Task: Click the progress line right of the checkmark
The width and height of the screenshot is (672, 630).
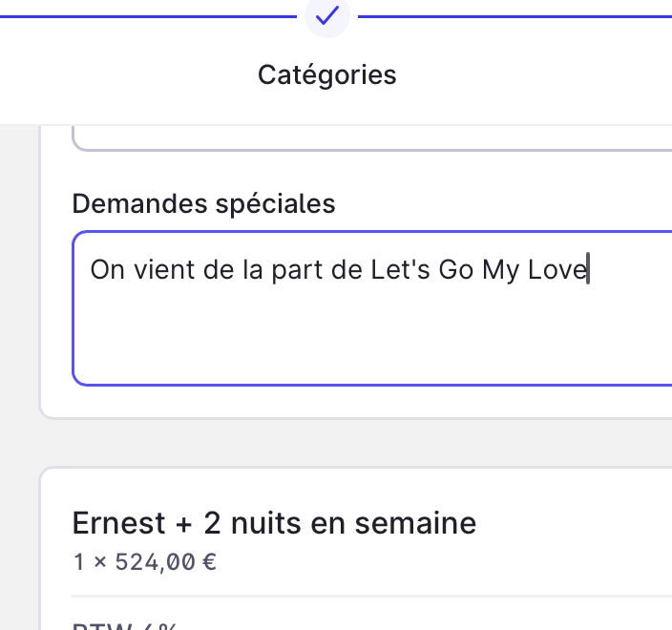Action: tap(515, 16)
